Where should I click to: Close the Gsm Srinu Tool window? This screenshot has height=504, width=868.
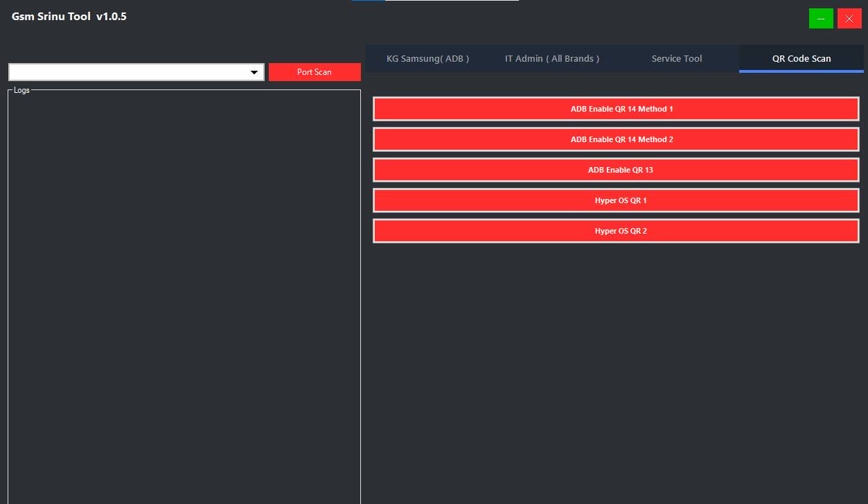pyautogui.click(x=849, y=18)
